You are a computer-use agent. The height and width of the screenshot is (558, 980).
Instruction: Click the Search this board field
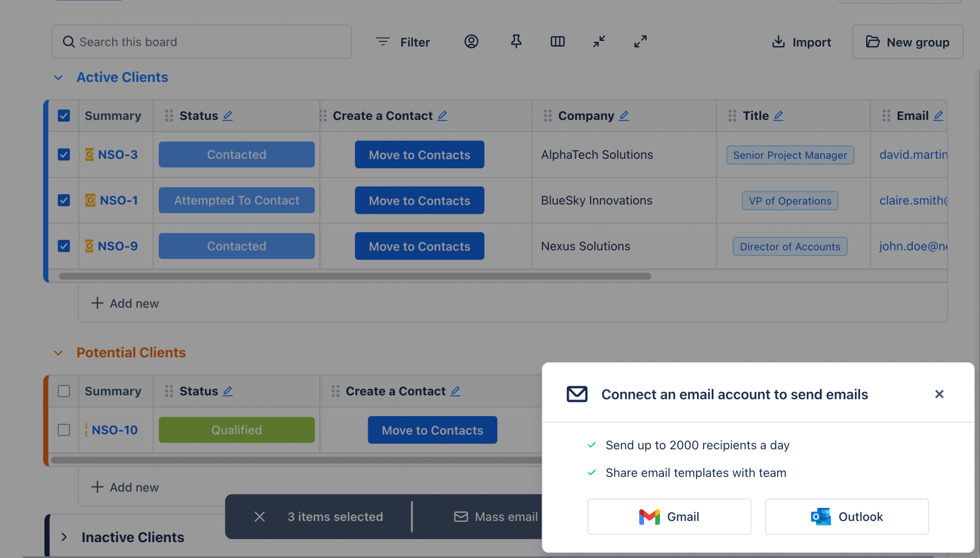click(x=202, y=42)
